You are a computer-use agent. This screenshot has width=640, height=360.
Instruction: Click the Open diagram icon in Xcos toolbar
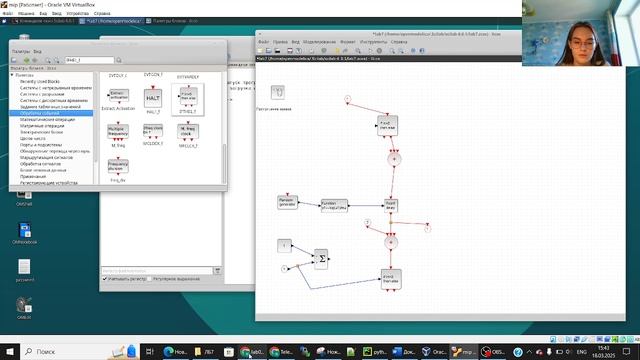coord(269,51)
